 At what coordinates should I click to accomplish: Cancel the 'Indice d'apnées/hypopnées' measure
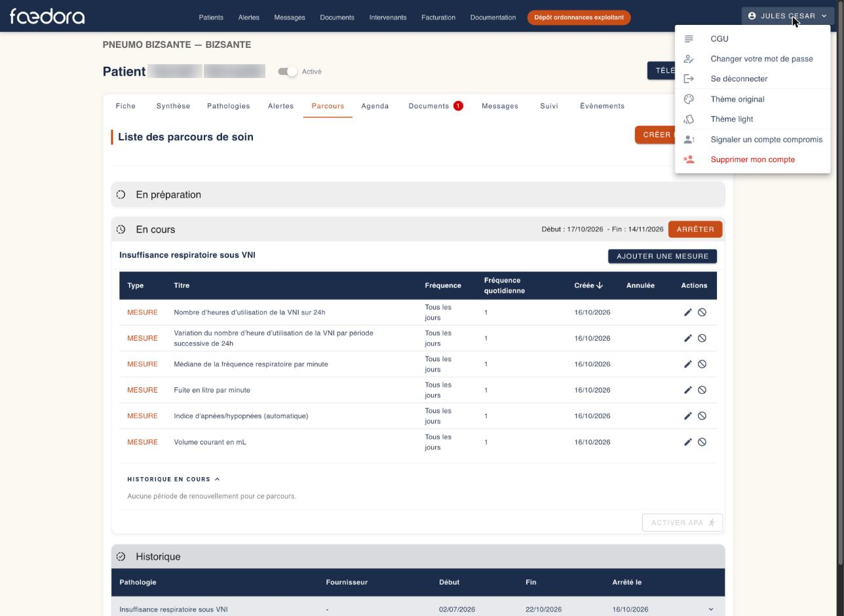pos(702,416)
